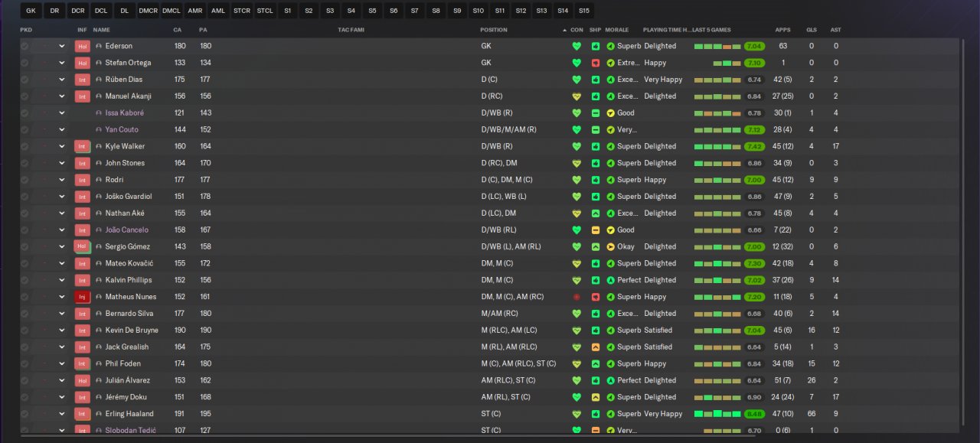Image resolution: width=980 pixels, height=443 pixels.
Task: Click the Hol badge beside Sergio Gómez
Action: tap(83, 246)
